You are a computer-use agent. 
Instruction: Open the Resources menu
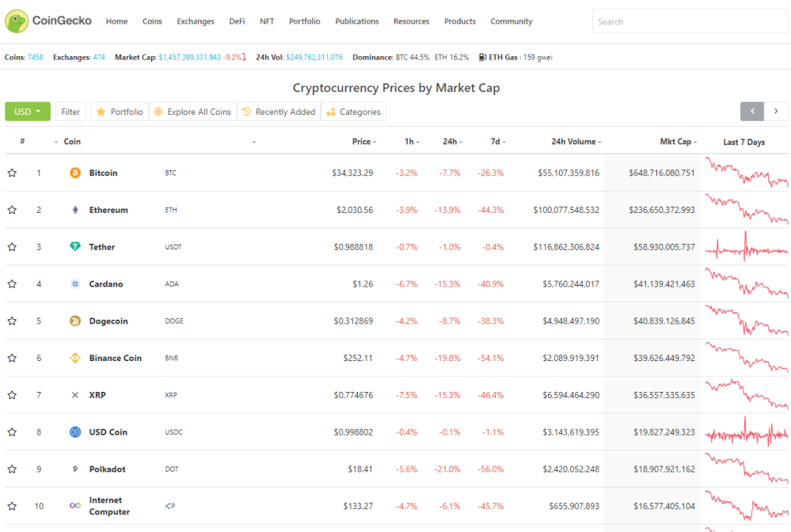point(411,21)
